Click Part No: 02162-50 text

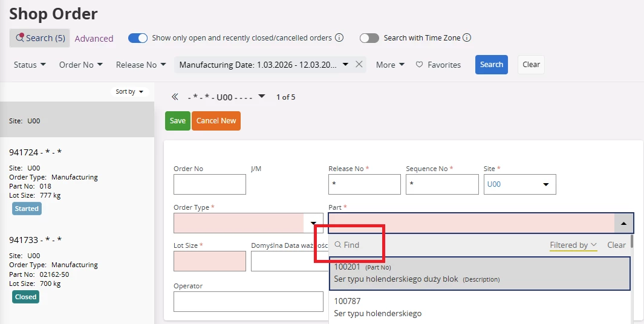coord(39,274)
